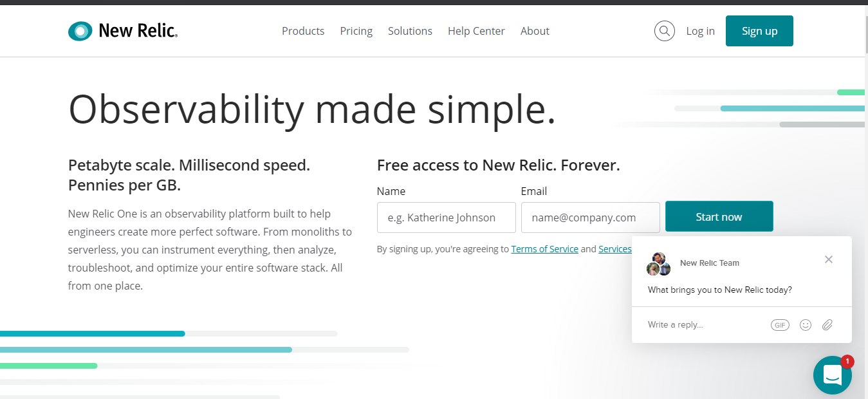The image size is (868, 399).
Task: Open the search magnifier icon
Action: (664, 31)
